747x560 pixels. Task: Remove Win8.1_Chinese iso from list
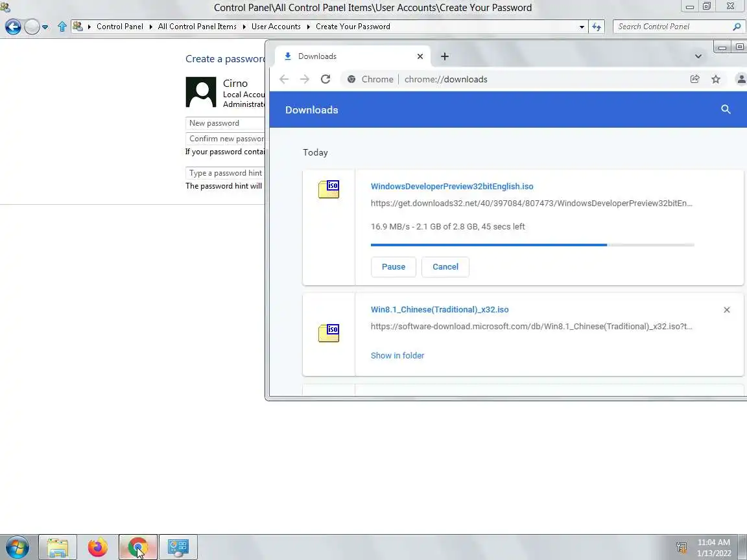click(x=726, y=310)
